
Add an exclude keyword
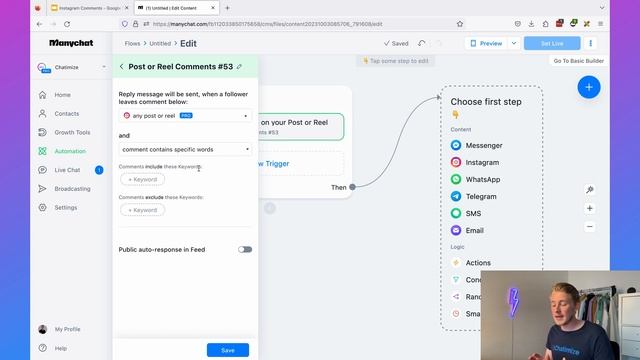point(142,210)
